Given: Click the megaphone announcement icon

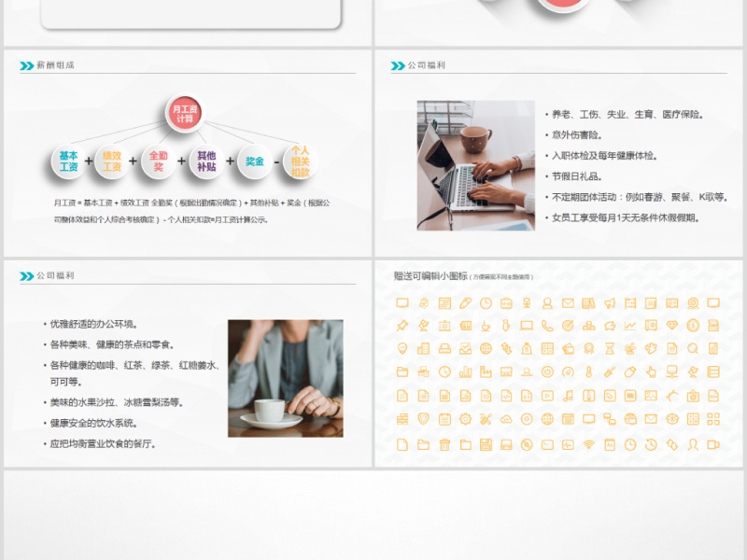Looking at the screenshot, I should click(x=608, y=302).
